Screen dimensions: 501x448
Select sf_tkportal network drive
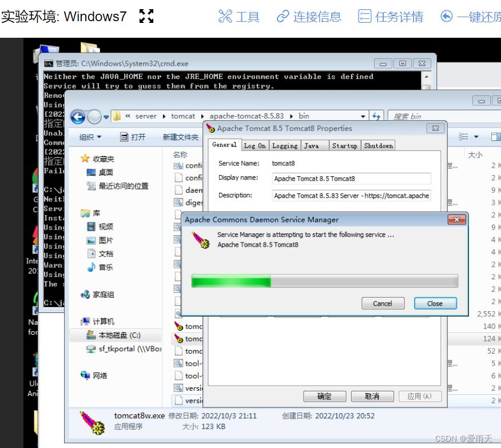pyautogui.click(x=124, y=349)
